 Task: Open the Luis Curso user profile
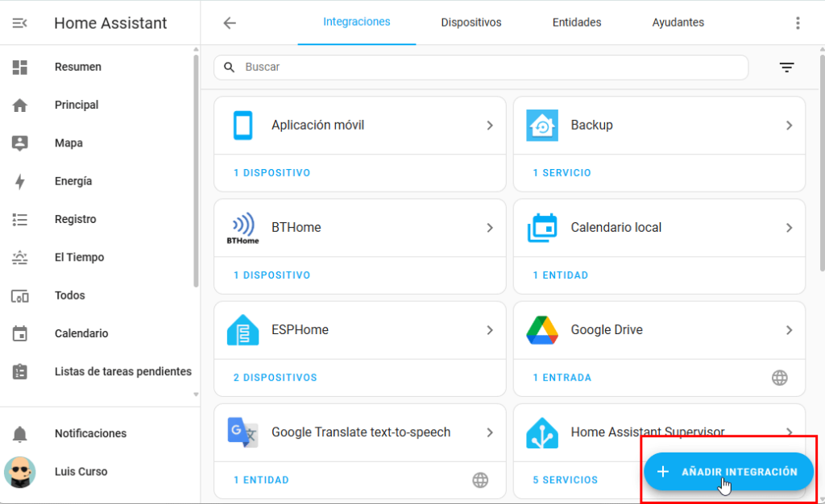(81, 472)
